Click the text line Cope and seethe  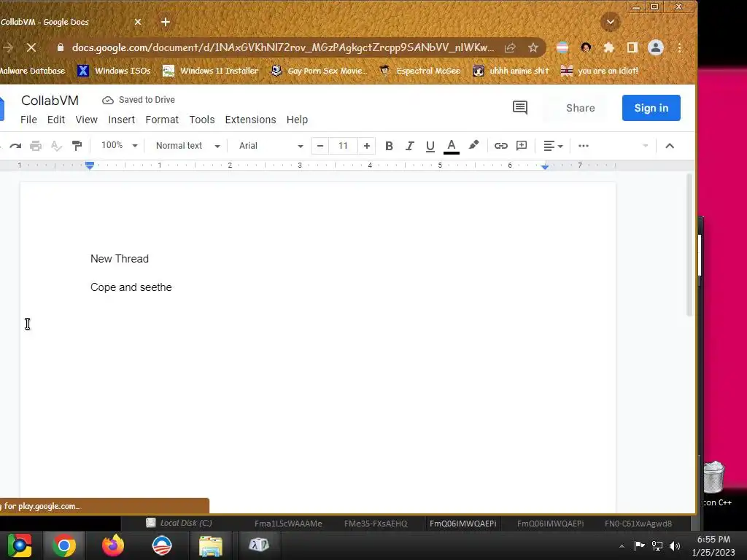pyautogui.click(x=131, y=287)
